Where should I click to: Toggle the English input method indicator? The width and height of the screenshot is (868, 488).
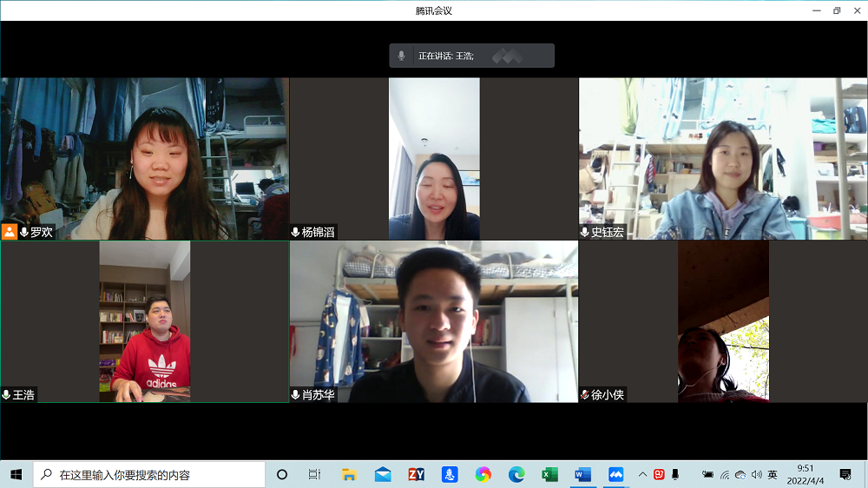click(773, 474)
